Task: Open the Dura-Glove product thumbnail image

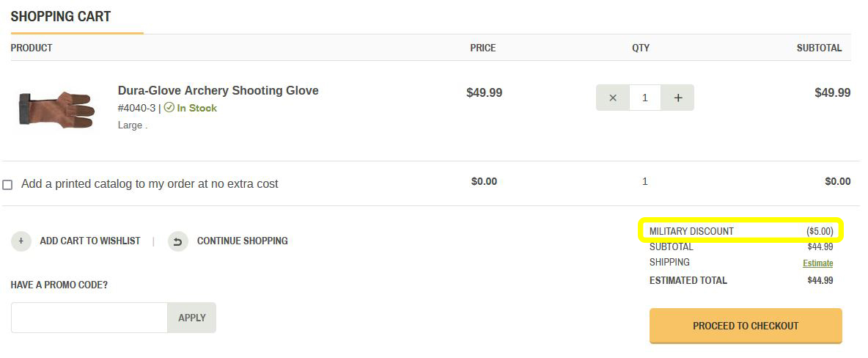Action: 56,109
